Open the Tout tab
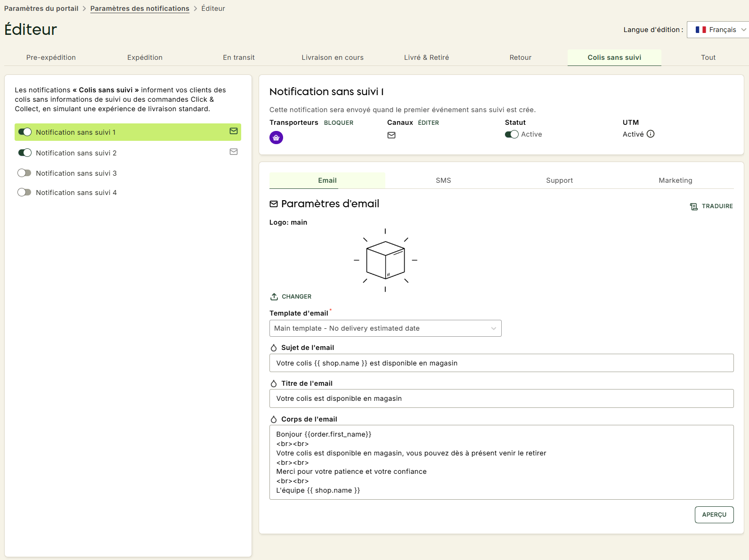Screen dimensions: 749x560 point(708,57)
